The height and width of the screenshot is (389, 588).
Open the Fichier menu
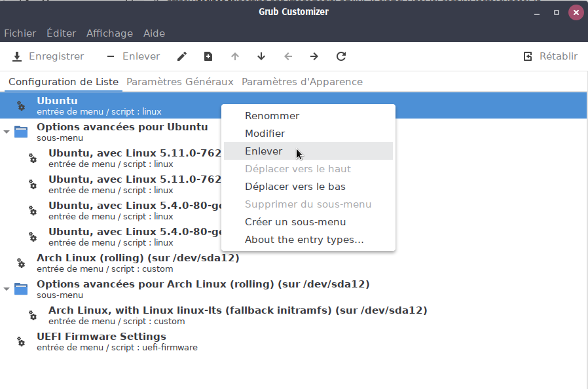point(20,33)
